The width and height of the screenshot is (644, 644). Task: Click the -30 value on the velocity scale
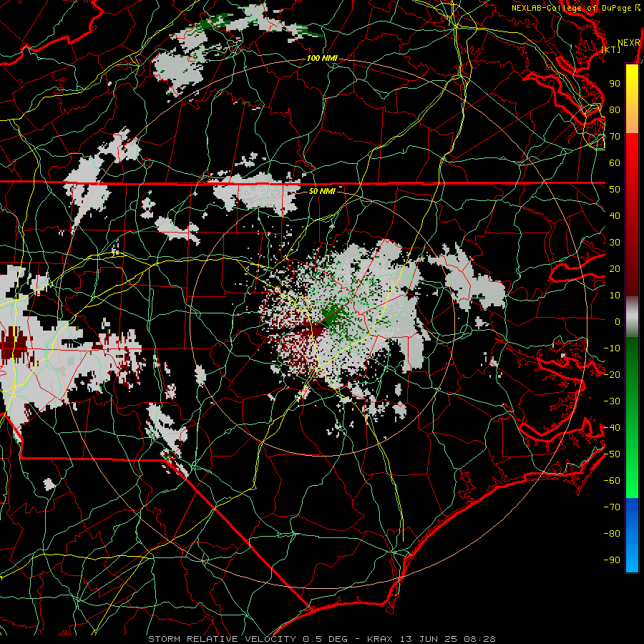click(612, 401)
